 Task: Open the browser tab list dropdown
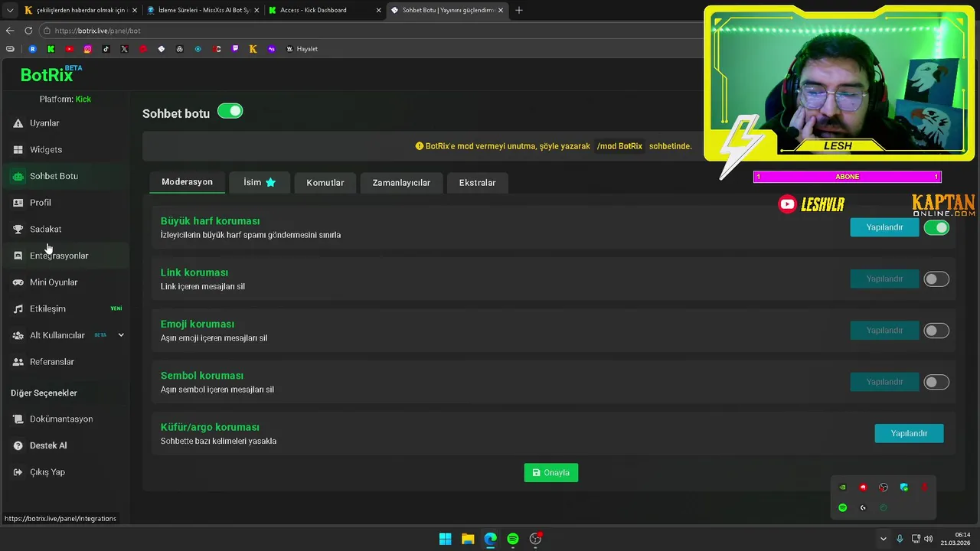pyautogui.click(x=10, y=10)
